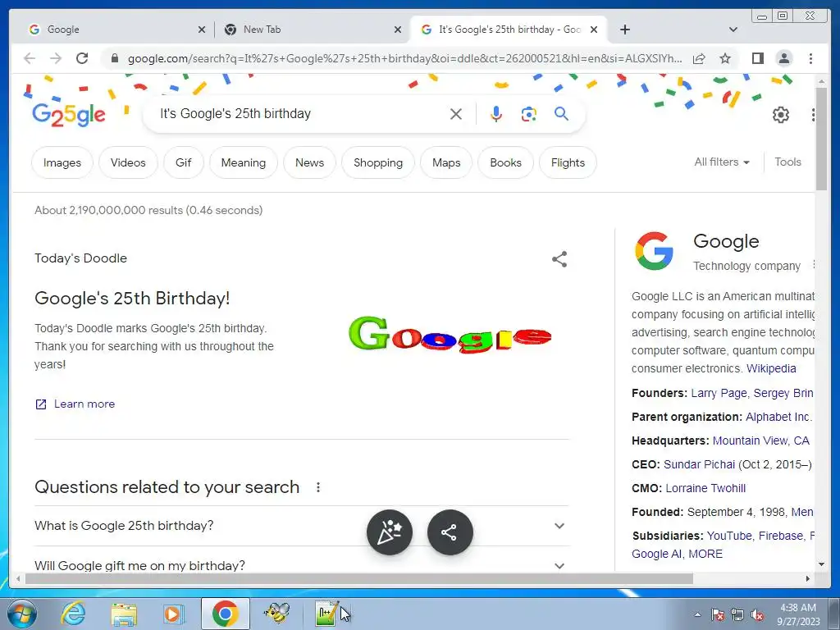Image resolution: width=840 pixels, height=630 pixels.
Task: Submit search with the magnifier icon
Action: [x=561, y=113]
